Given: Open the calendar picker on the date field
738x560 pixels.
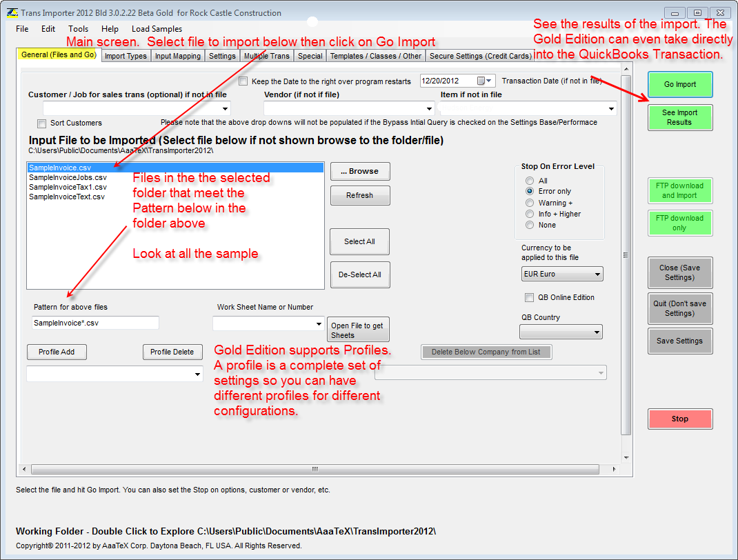Looking at the screenshot, I should tap(484, 81).
